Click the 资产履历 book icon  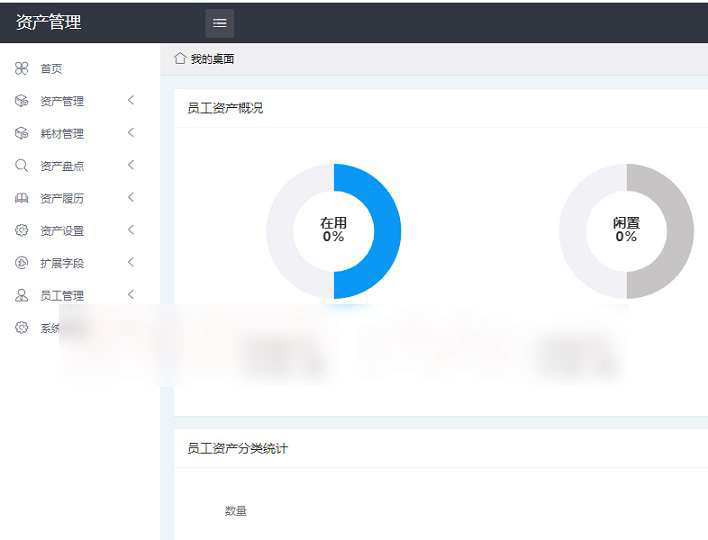(21, 198)
